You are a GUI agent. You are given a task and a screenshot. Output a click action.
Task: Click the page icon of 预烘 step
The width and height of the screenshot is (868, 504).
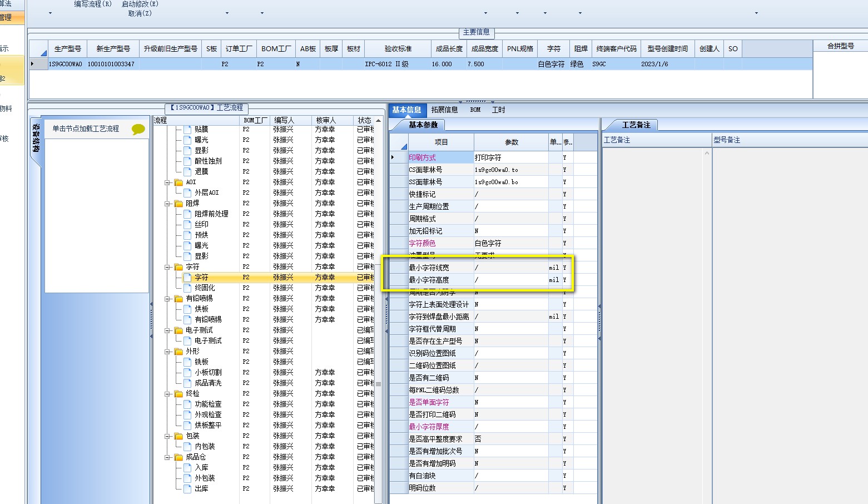(x=187, y=235)
